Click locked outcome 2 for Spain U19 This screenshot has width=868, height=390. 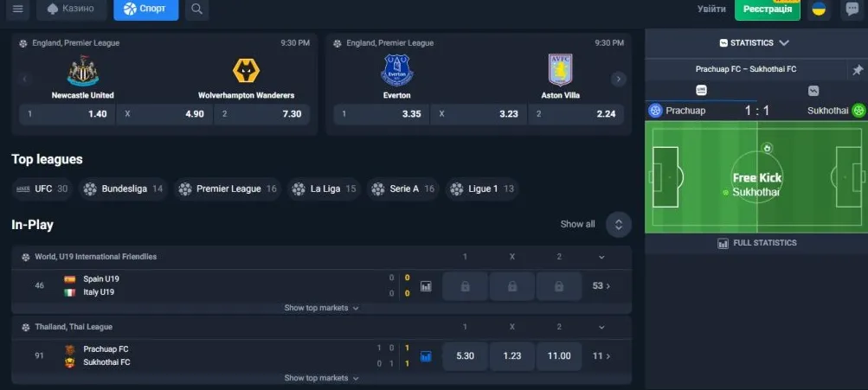(x=559, y=286)
